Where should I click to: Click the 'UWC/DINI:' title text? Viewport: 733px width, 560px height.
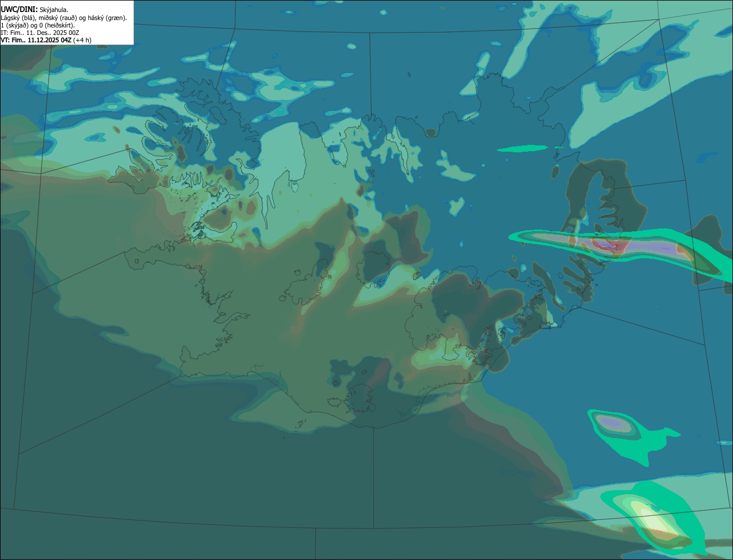click(19, 9)
